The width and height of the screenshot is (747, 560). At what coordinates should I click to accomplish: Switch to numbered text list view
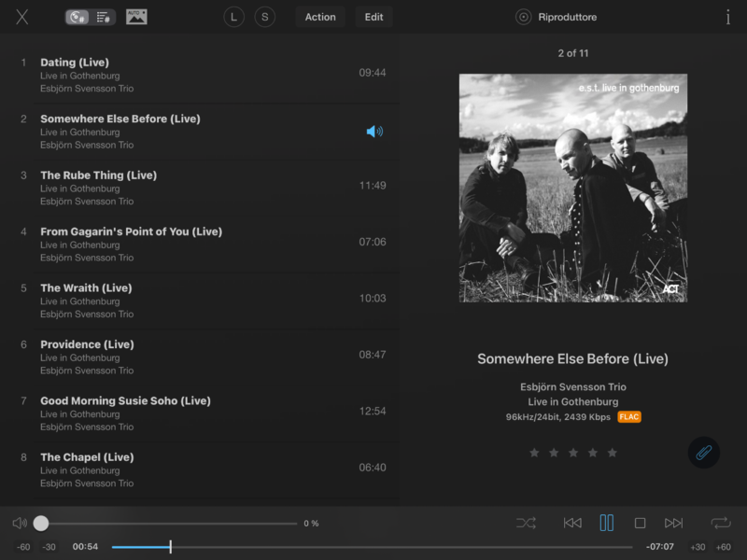(x=103, y=17)
